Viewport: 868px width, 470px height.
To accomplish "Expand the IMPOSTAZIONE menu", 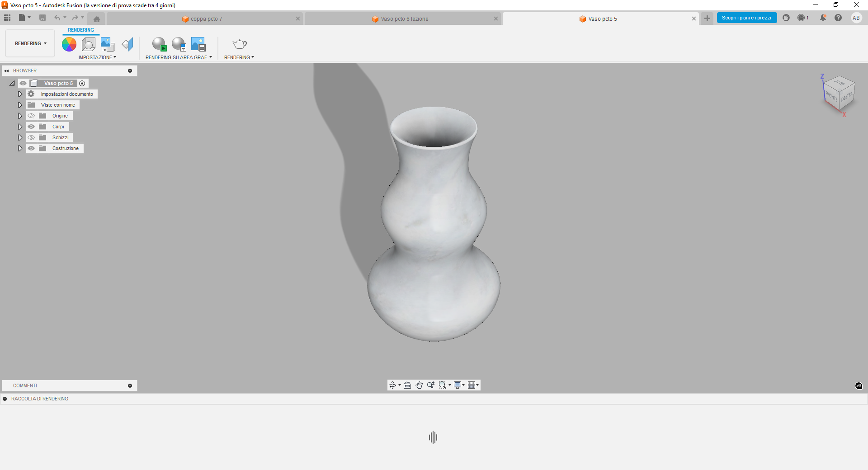I will point(97,57).
